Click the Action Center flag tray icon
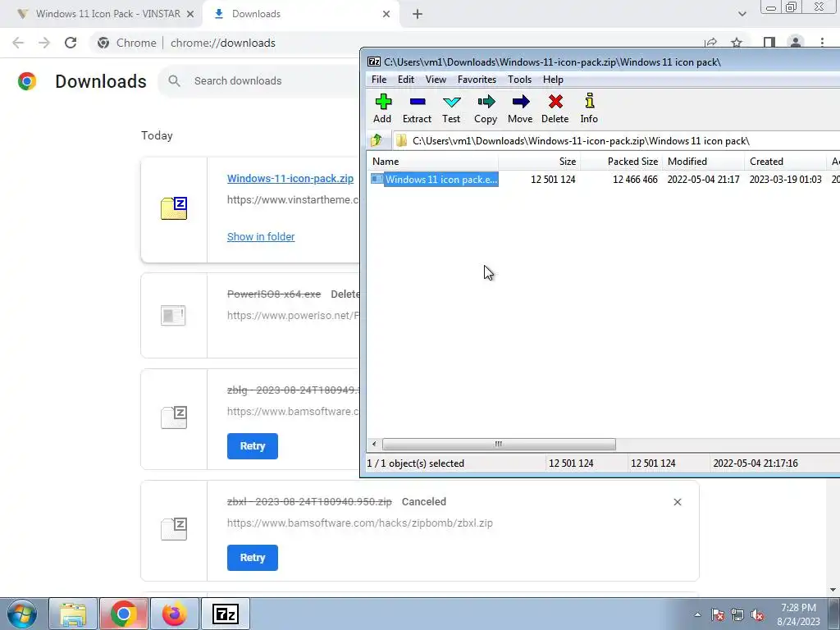The image size is (840, 630). (x=717, y=615)
